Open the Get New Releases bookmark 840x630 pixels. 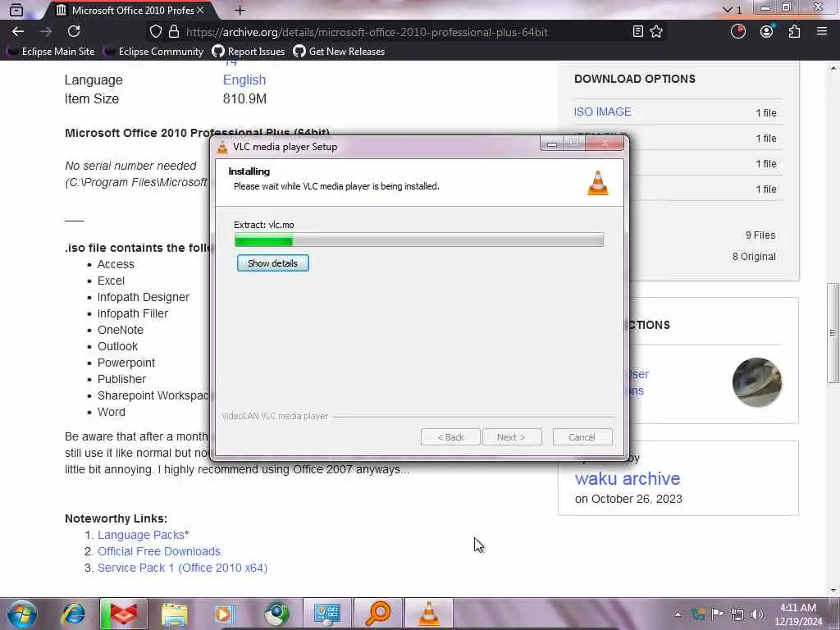(339, 52)
